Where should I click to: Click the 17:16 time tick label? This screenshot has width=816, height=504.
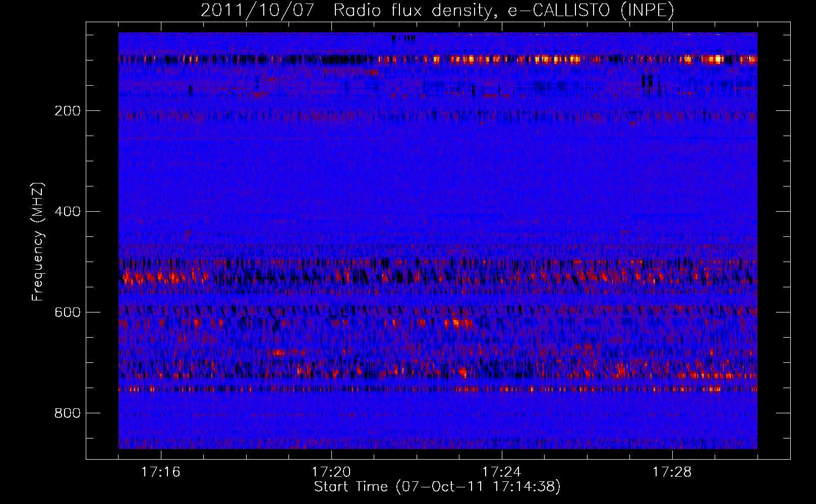pyautogui.click(x=160, y=472)
